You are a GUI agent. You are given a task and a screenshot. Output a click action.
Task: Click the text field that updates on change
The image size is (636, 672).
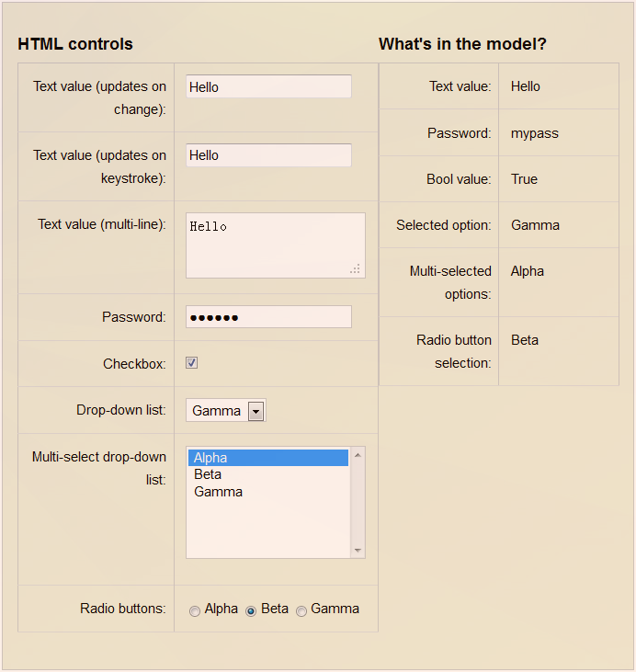(268, 86)
